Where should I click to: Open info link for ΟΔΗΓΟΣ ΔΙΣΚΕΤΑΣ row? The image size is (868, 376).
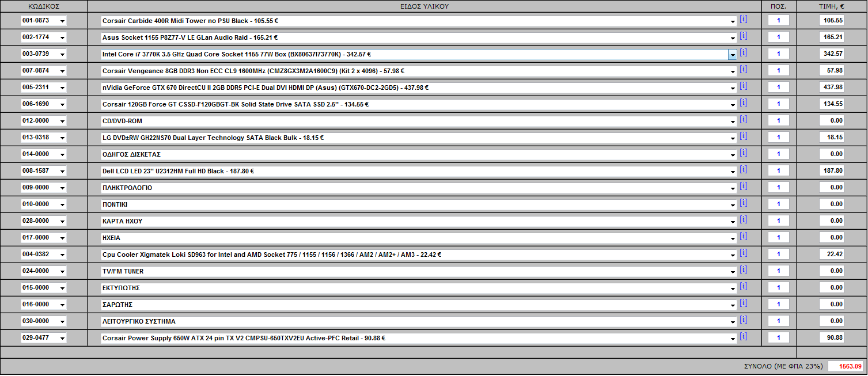[x=744, y=153]
